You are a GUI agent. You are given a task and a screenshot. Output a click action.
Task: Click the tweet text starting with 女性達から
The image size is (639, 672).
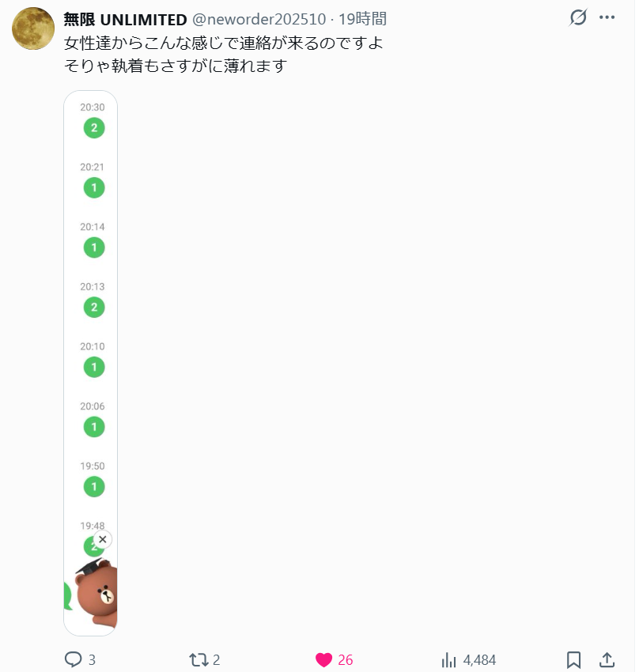(x=224, y=43)
